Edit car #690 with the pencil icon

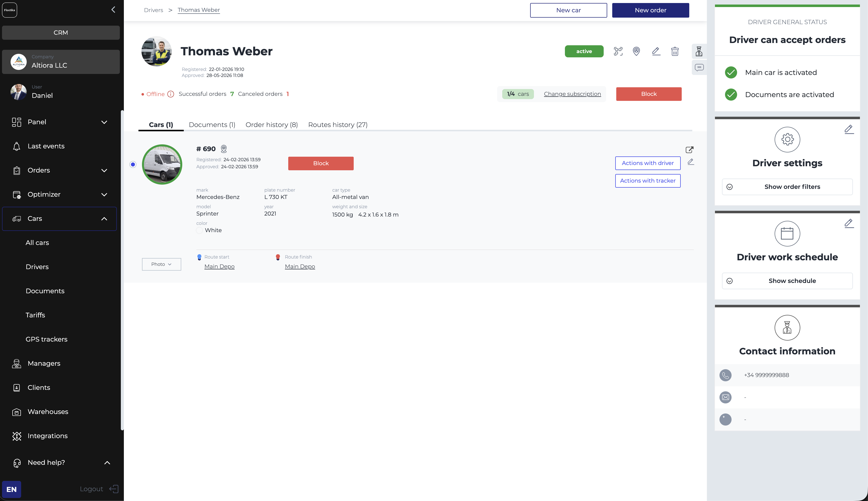(x=691, y=162)
